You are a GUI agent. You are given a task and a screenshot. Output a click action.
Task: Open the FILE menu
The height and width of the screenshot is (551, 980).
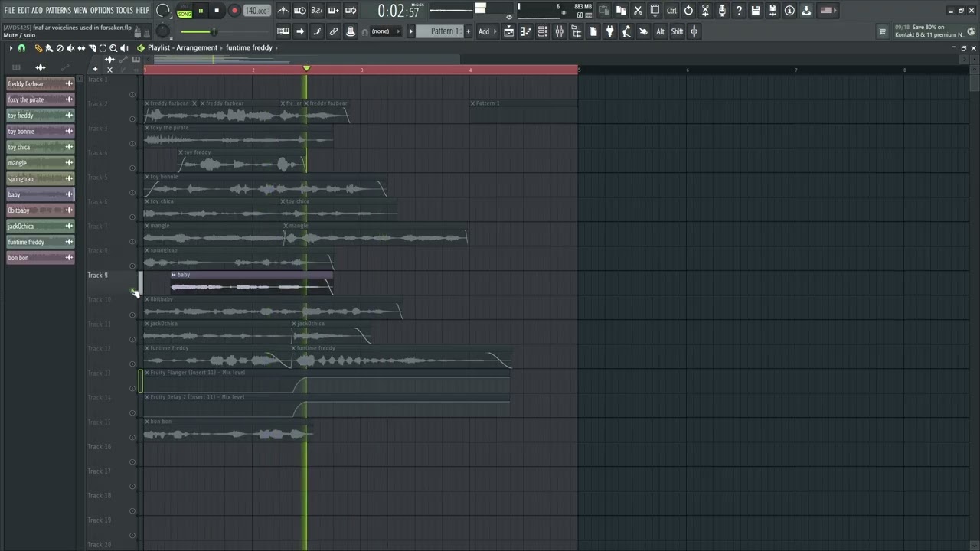pyautogui.click(x=9, y=11)
